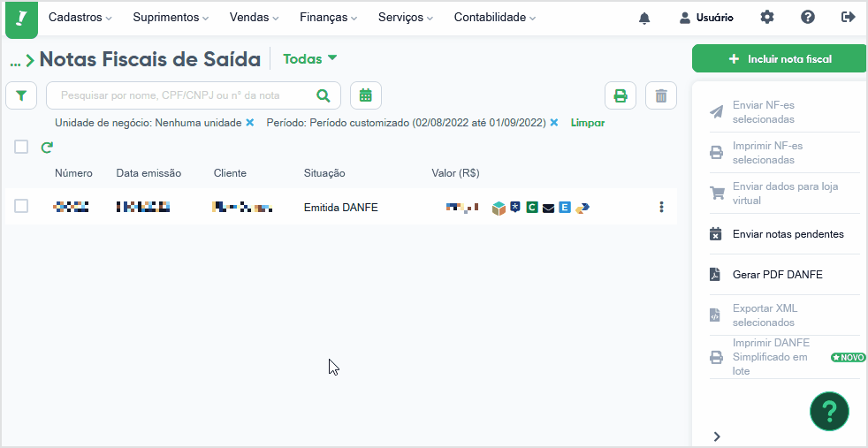This screenshot has width=868, height=448.
Task: Click the breadcrumb ellipsis
Action: (16, 61)
